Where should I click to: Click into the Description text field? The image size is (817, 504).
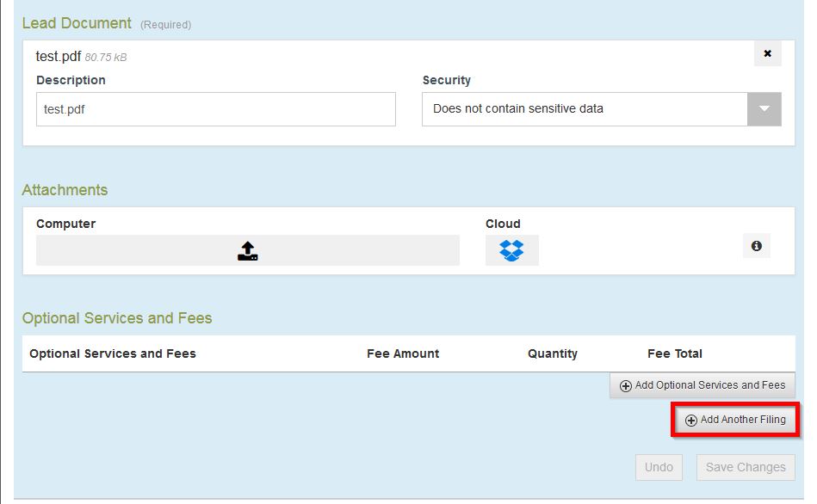click(x=215, y=109)
